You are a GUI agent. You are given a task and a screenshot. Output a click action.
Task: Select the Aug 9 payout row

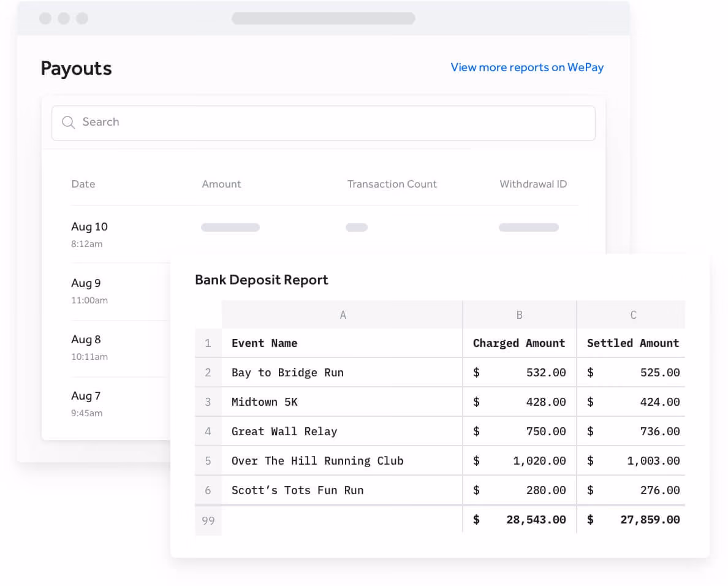pyautogui.click(x=121, y=292)
